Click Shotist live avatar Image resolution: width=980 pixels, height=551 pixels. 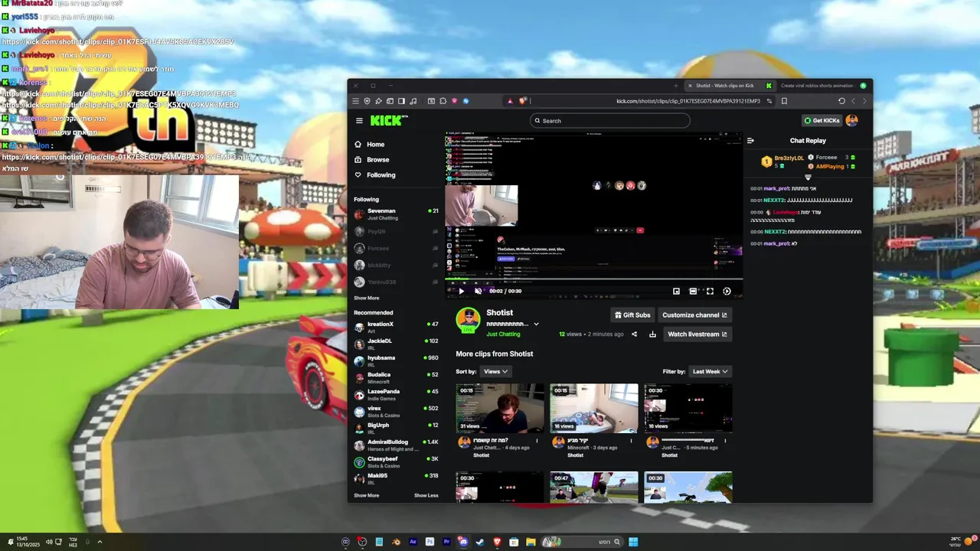click(x=468, y=320)
